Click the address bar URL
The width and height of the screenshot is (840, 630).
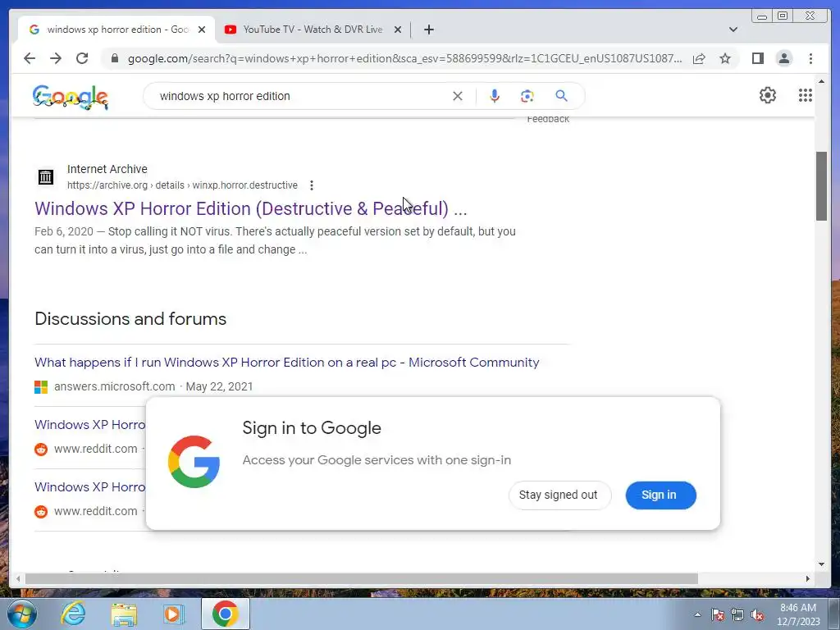point(404,58)
